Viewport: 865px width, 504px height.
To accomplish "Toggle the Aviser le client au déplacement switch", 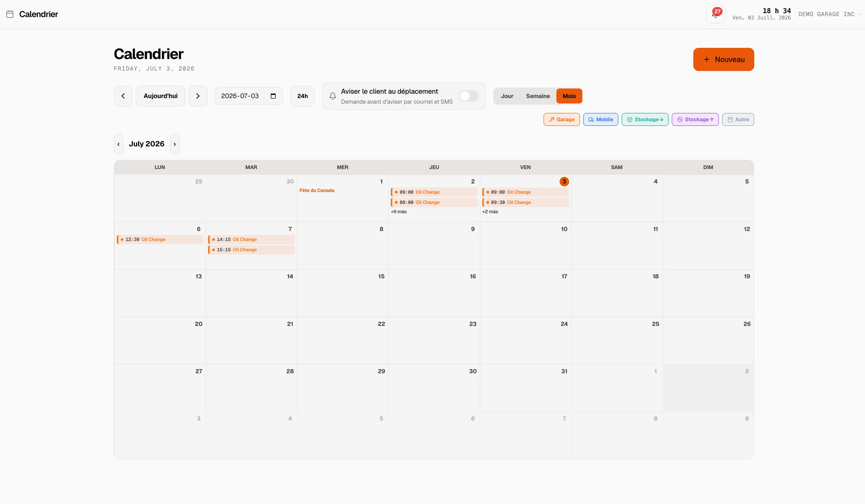I will (x=469, y=96).
